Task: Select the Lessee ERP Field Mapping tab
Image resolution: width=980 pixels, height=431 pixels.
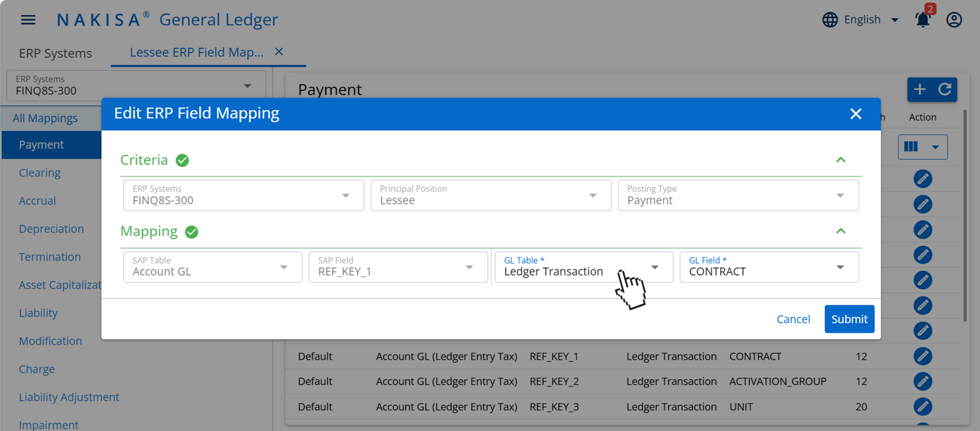Action: [x=196, y=52]
